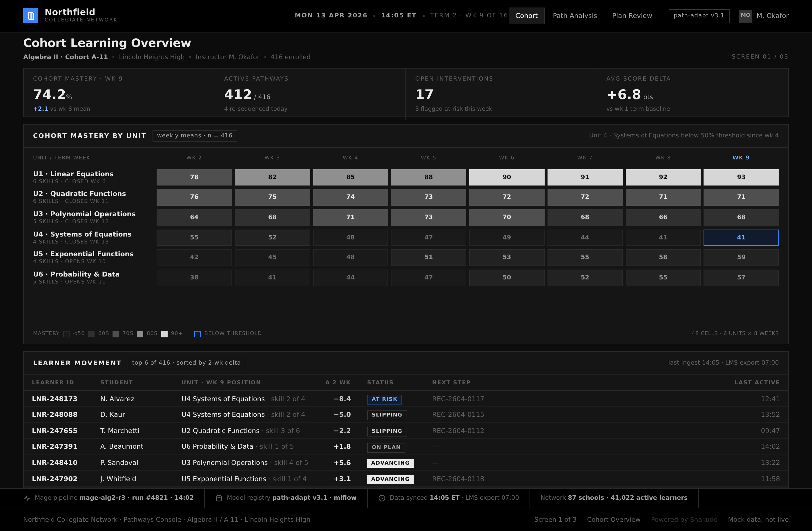
Task: Click the 90+ mastery legend swatch
Action: point(164,334)
